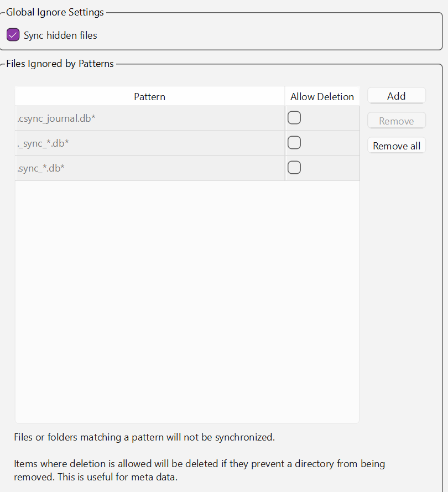Click the Files Ignored by Patterns title

pyautogui.click(x=60, y=64)
